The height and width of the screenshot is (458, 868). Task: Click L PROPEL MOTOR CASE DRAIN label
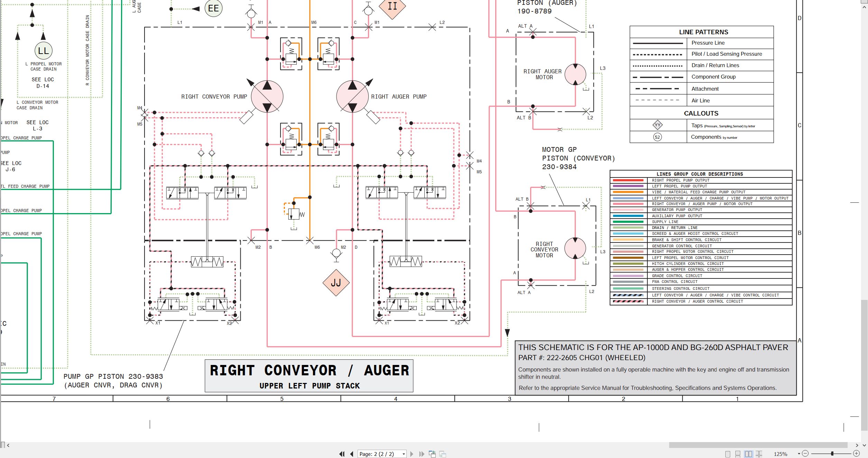44,66
